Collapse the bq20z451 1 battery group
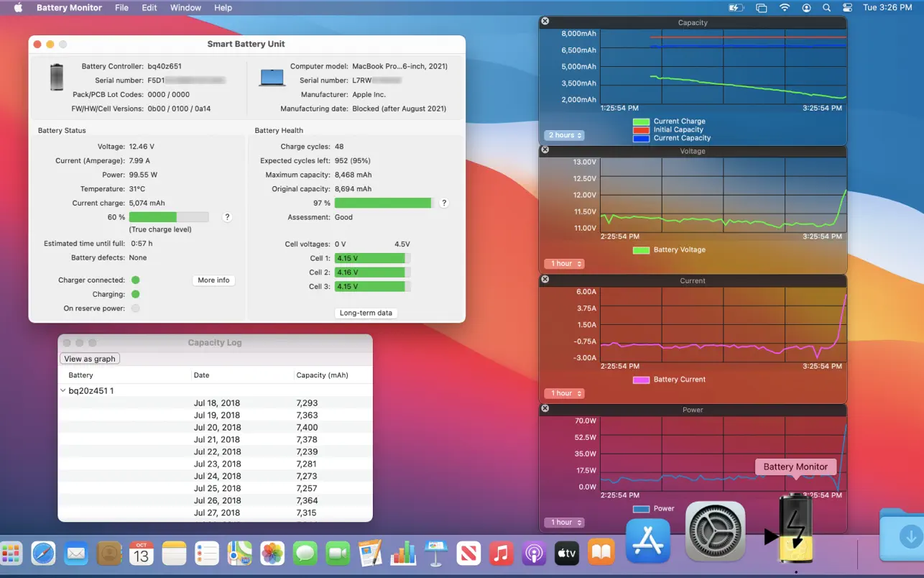924x578 pixels. coord(63,391)
